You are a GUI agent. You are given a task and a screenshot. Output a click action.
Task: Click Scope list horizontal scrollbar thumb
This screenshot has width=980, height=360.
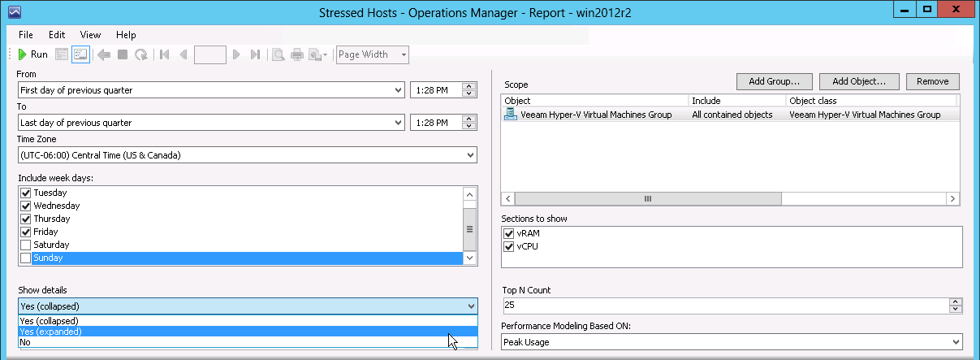(648, 198)
